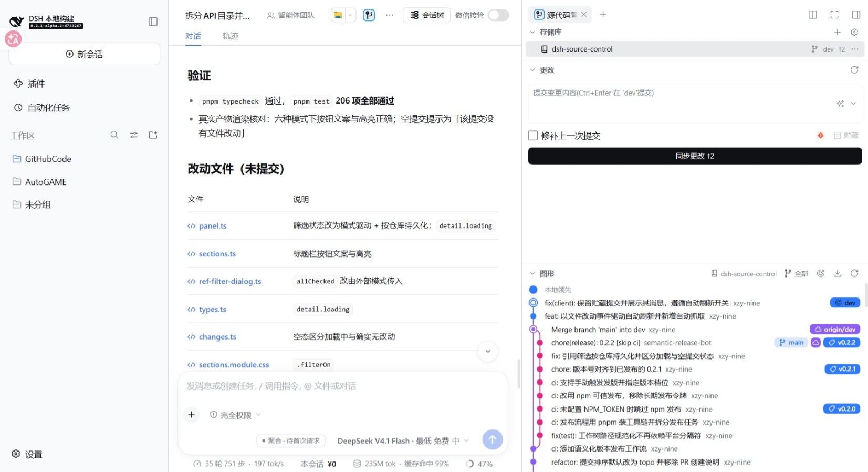
Task: Switch to the 轨迹 tab
Action: pyautogui.click(x=231, y=36)
